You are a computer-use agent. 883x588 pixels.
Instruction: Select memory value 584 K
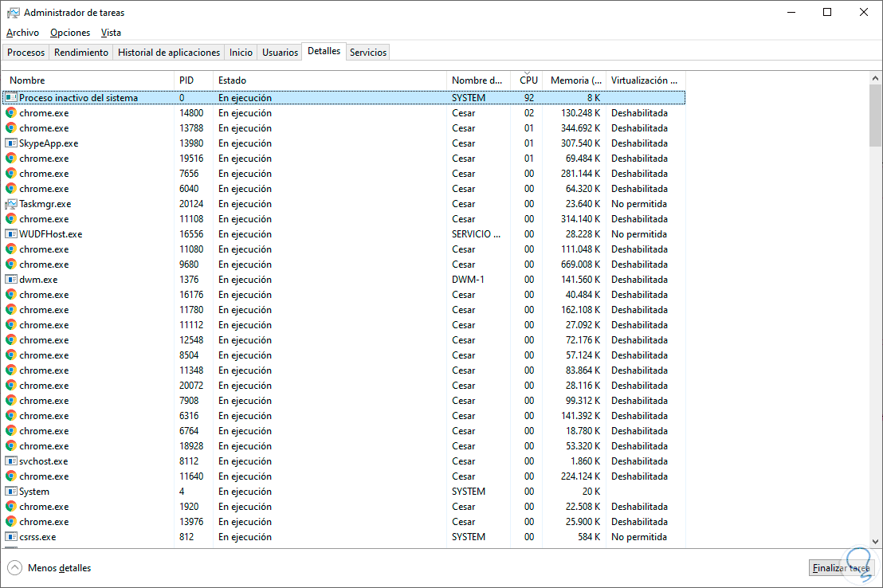coord(589,537)
